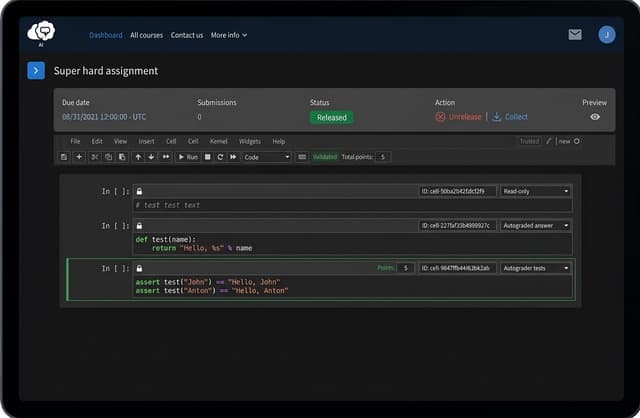Click the Collect action
The height and width of the screenshot is (418, 640).
pos(510,117)
